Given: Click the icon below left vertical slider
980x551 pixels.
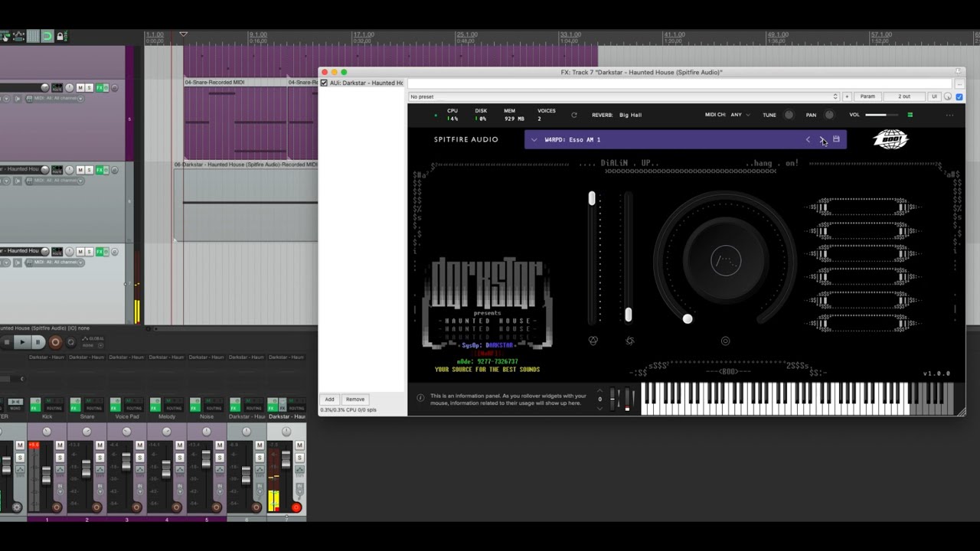Looking at the screenshot, I should point(593,341).
